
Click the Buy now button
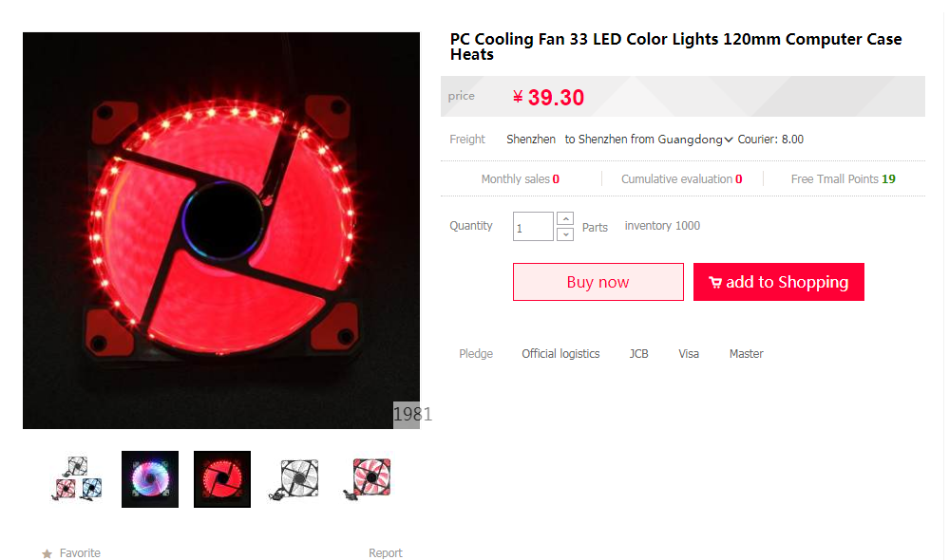click(598, 282)
